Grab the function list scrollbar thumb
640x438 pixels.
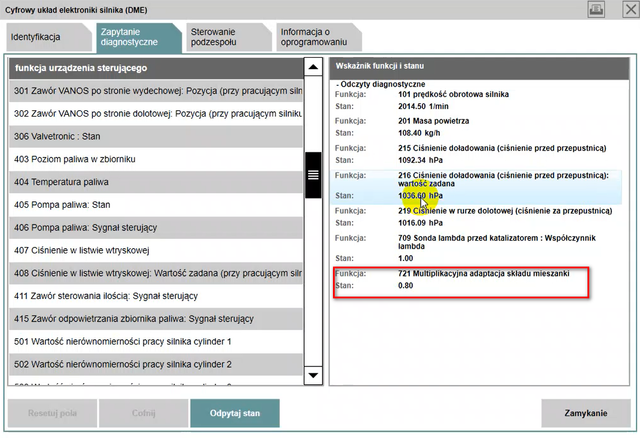click(x=313, y=175)
